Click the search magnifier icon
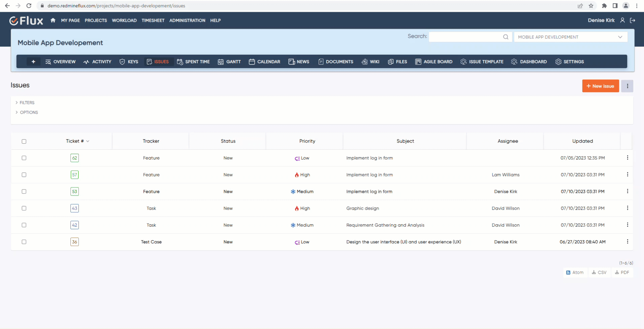This screenshot has height=329, width=644. pos(506,37)
